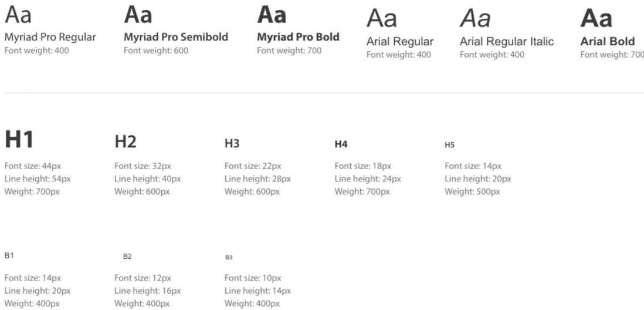Click the H1 heading sample
Screen dimensions: 644x310
pos(19,140)
